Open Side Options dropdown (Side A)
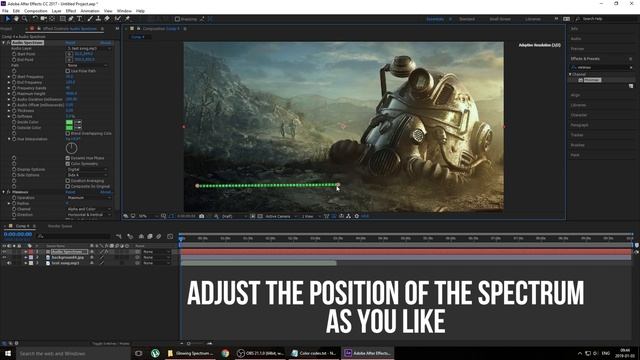Image resolution: width=640 pixels, height=360 pixels. click(87, 175)
